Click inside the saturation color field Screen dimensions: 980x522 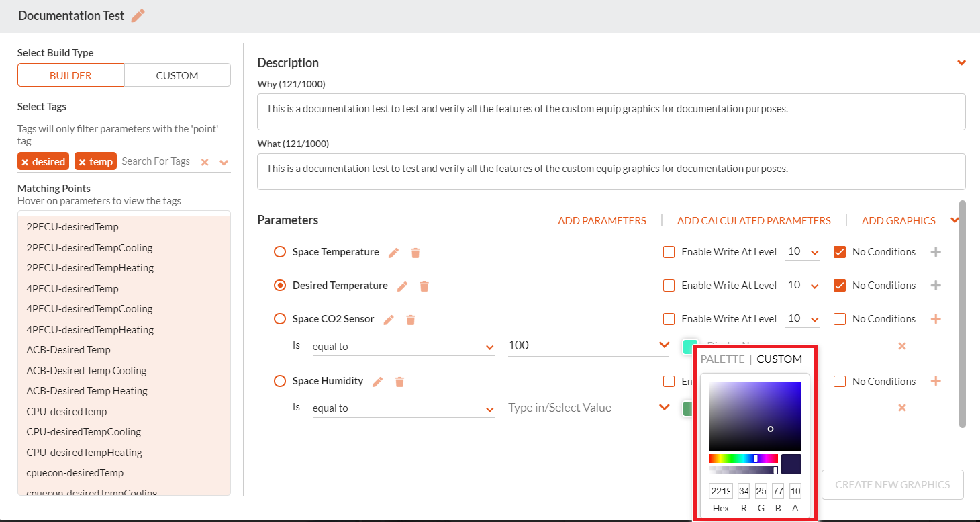(755, 416)
